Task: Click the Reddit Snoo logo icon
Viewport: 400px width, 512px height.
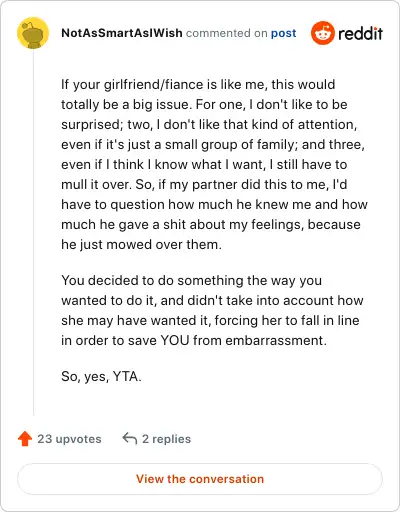Action: [x=322, y=33]
